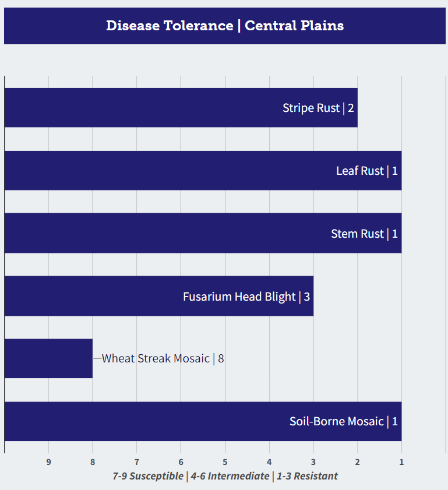
Task: Click axis tick label 8
Action: [93, 462]
